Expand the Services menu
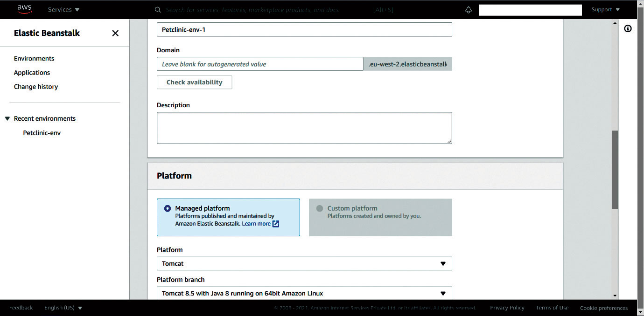 63,10
